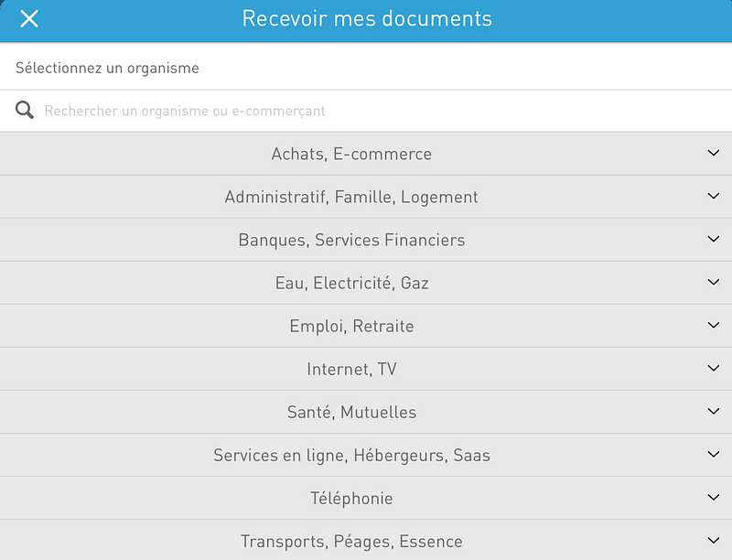Select the Emploi, Retraite label
The image size is (732, 560).
[351, 326]
